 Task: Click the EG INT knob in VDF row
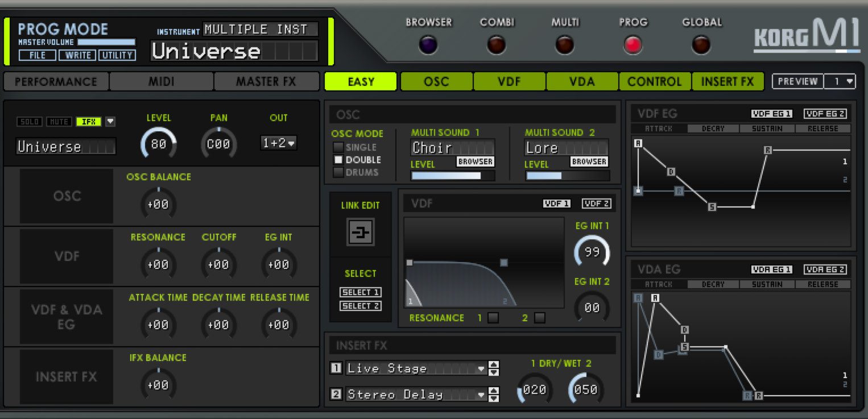pos(279,264)
